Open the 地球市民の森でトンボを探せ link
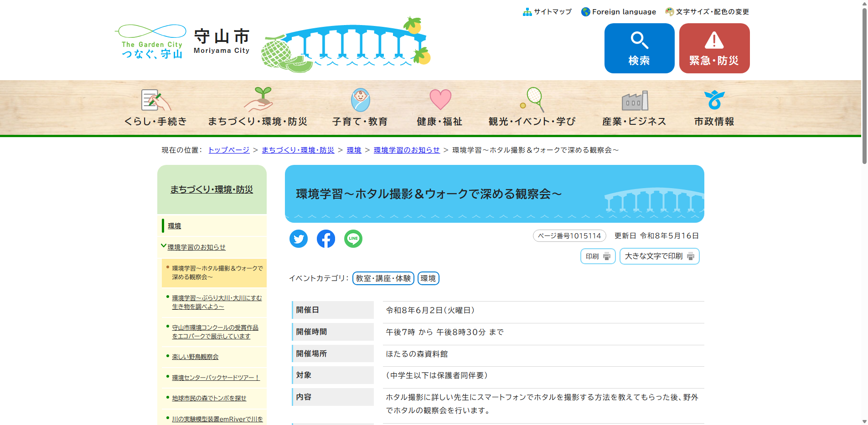 [x=209, y=398]
